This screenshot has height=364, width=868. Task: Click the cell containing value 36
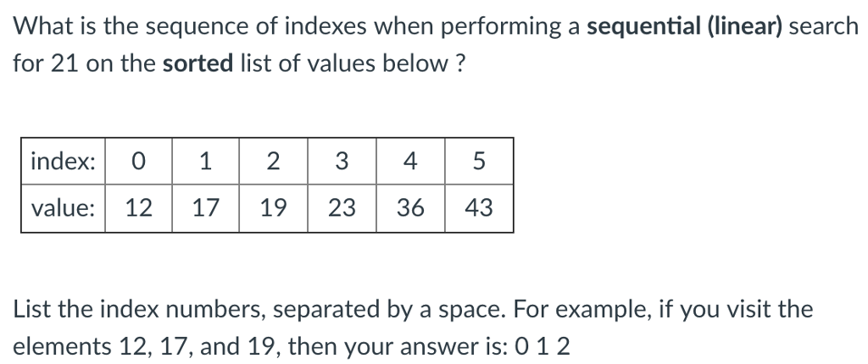(410, 207)
